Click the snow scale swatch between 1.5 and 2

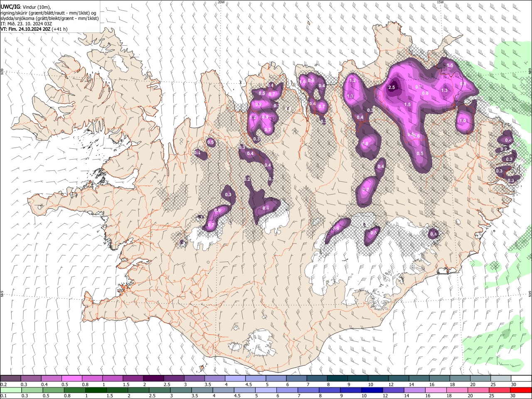pos(133,378)
